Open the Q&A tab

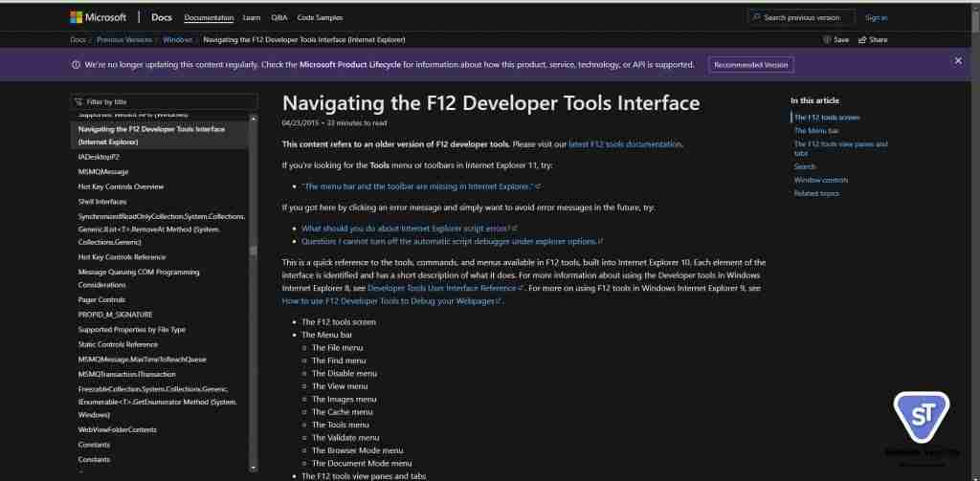pyautogui.click(x=279, y=17)
